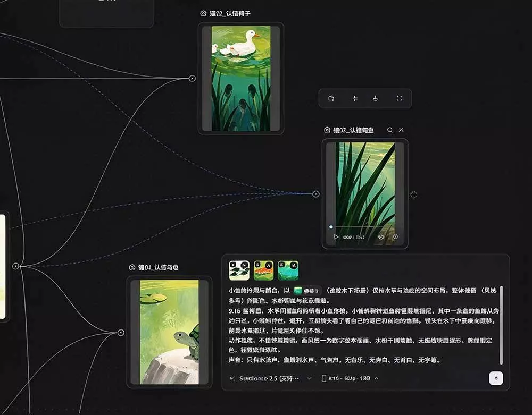Click the prompt panel vertical scrollbar

501,325
